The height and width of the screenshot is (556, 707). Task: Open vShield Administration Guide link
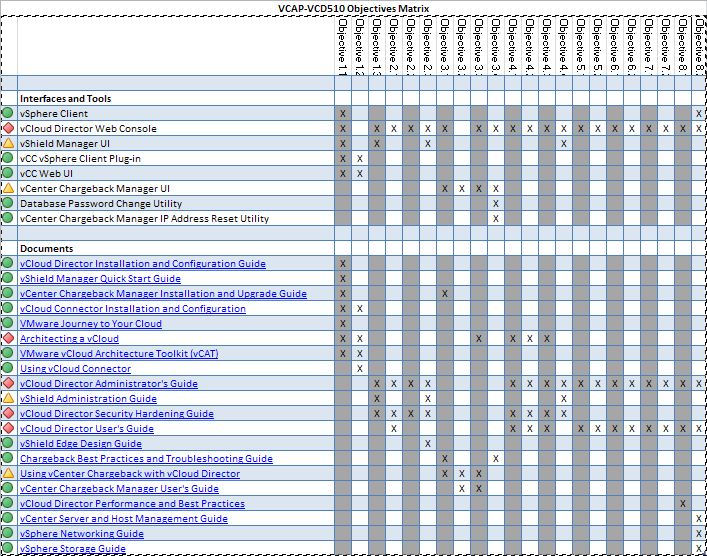[88, 399]
